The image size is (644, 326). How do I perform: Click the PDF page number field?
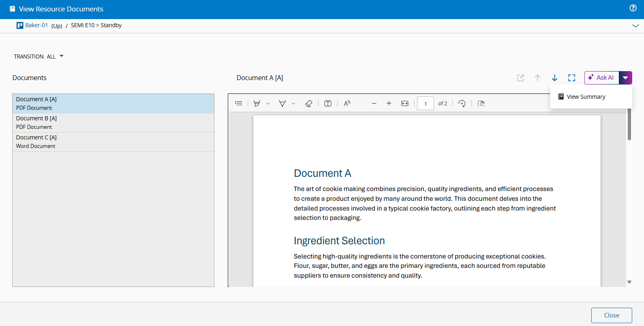click(425, 104)
